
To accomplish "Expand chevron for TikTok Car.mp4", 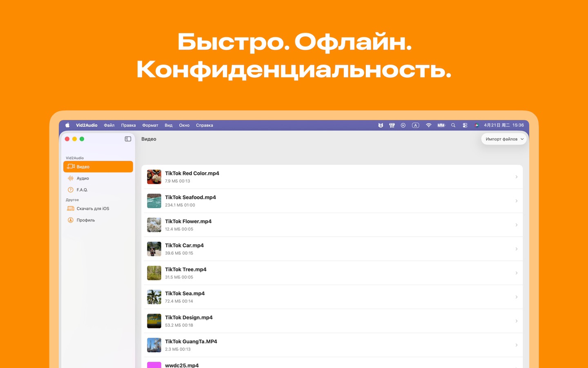I will (x=517, y=249).
